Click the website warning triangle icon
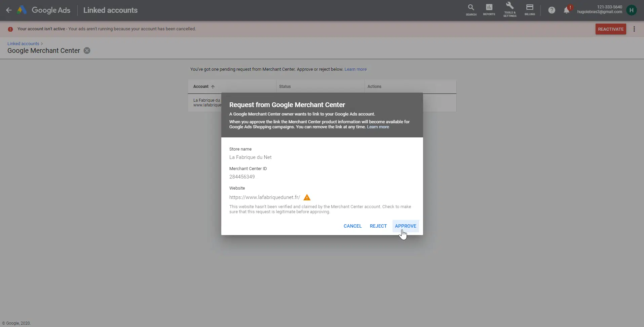 pos(307,197)
